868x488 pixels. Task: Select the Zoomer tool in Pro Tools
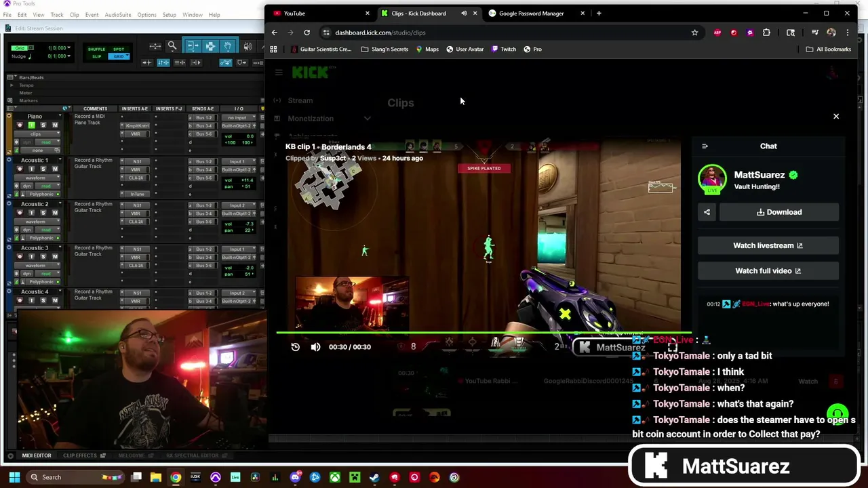[x=172, y=46]
